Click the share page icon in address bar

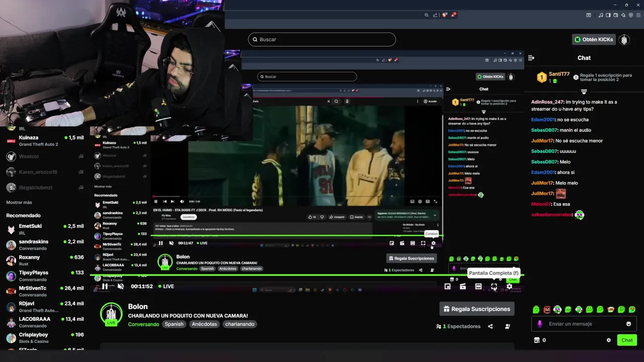pyautogui.click(x=435, y=15)
